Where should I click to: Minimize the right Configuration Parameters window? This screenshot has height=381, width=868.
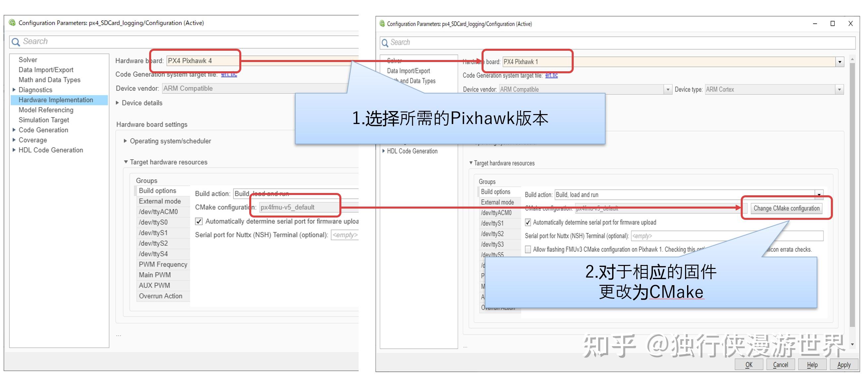815,24
